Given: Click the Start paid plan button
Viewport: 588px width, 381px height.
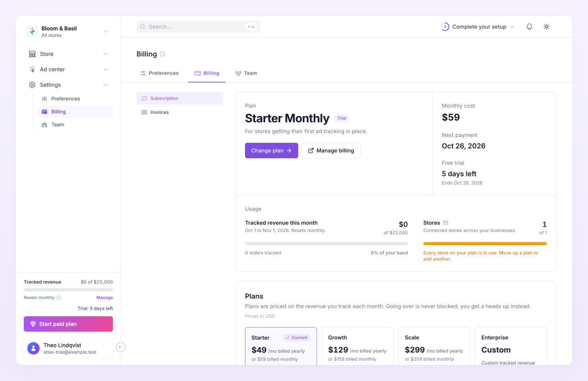Looking at the screenshot, I should tap(68, 324).
